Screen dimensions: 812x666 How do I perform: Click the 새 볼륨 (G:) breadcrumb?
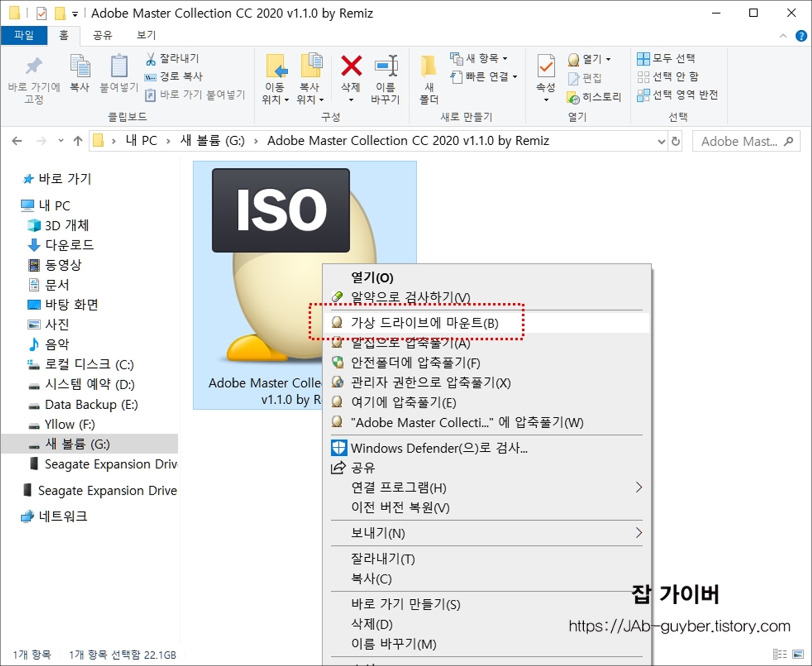pyautogui.click(x=212, y=141)
